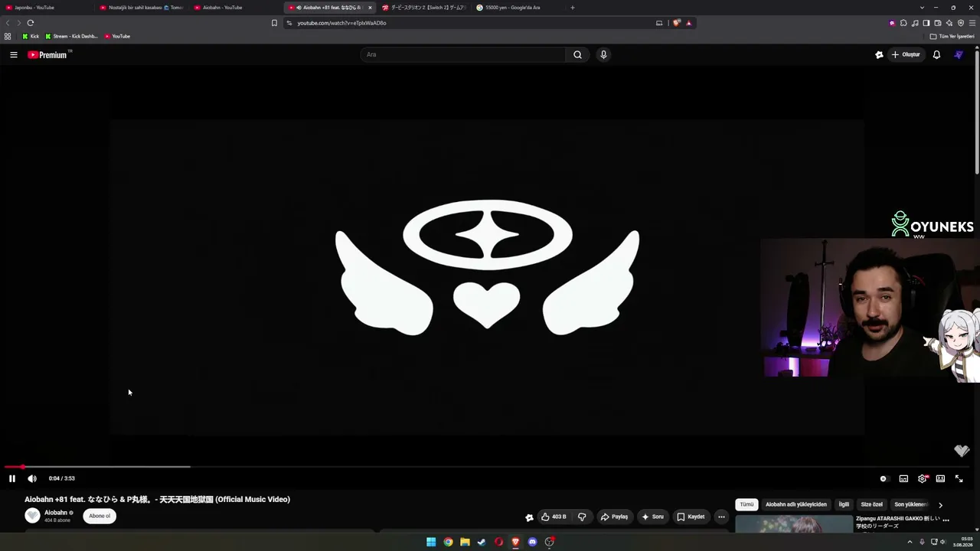980x551 pixels.
Task: Open YouTube notifications bell
Action: (936, 54)
